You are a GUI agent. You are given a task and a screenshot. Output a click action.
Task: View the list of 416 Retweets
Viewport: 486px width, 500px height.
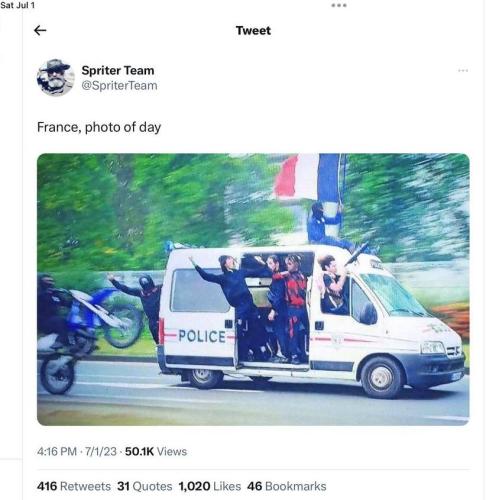[x=74, y=486]
